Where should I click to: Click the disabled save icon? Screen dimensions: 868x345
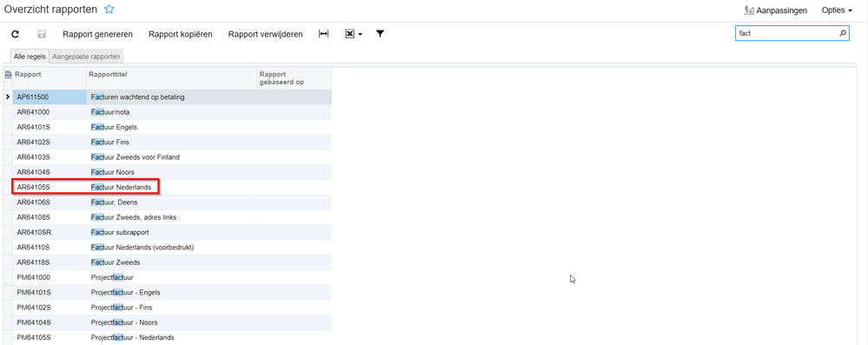coord(42,35)
